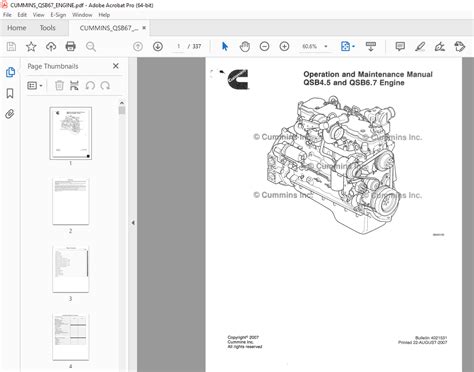Open the zoom level dropdown

(326, 46)
